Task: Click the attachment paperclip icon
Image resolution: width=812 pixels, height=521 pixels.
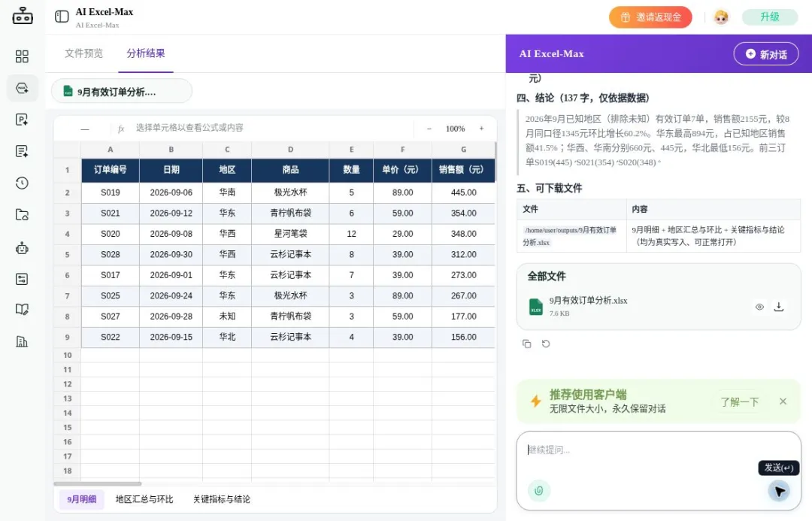Action: click(x=538, y=490)
